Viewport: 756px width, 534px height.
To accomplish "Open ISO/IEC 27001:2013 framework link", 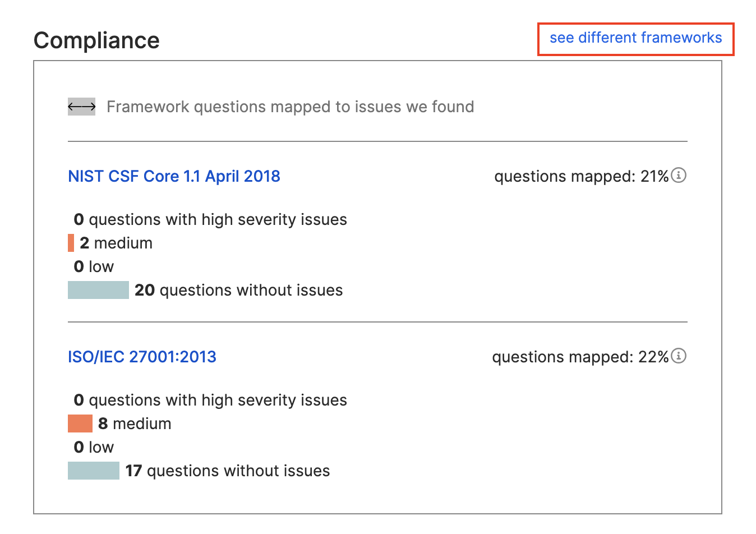I will pos(142,357).
